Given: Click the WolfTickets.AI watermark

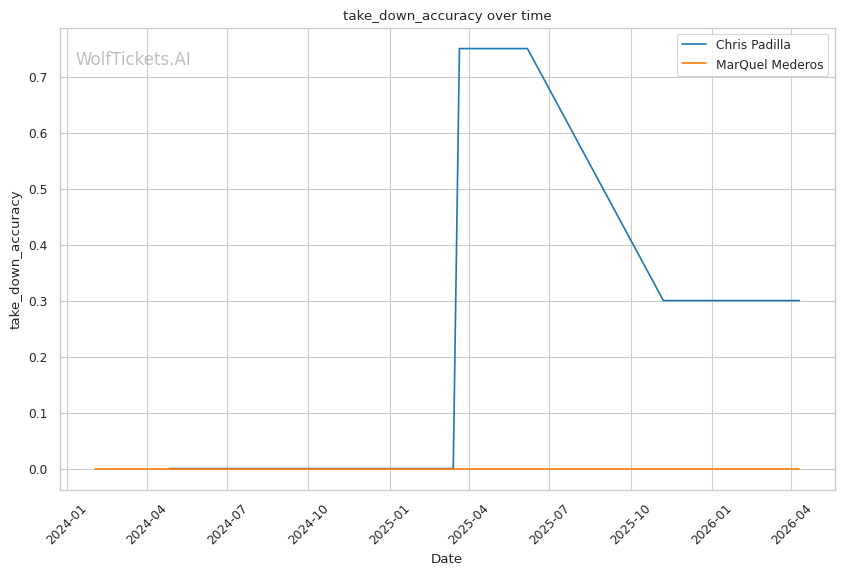Looking at the screenshot, I should pyautogui.click(x=133, y=59).
